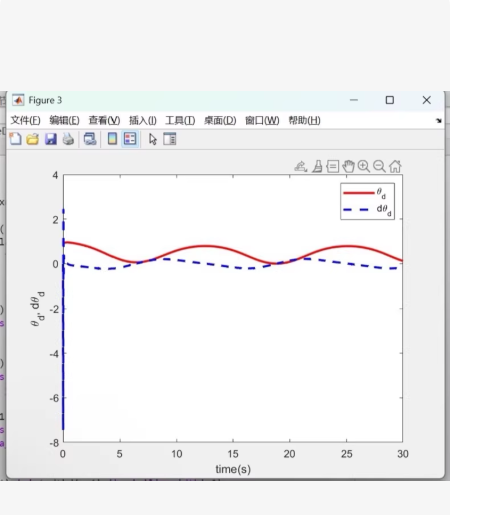Open the 帮助(H) menu
Screen dimensions: 485x515
pos(304,120)
